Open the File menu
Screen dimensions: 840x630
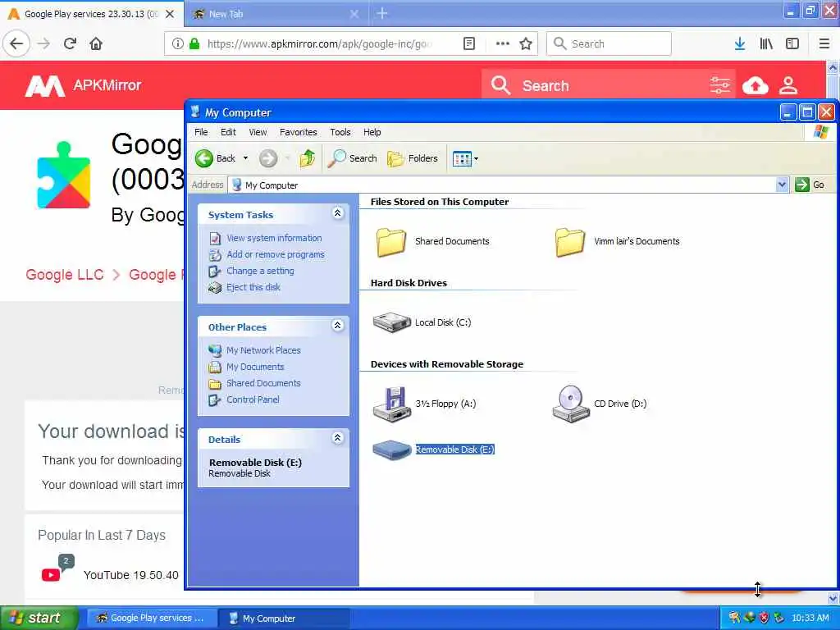pyautogui.click(x=201, y=132)
